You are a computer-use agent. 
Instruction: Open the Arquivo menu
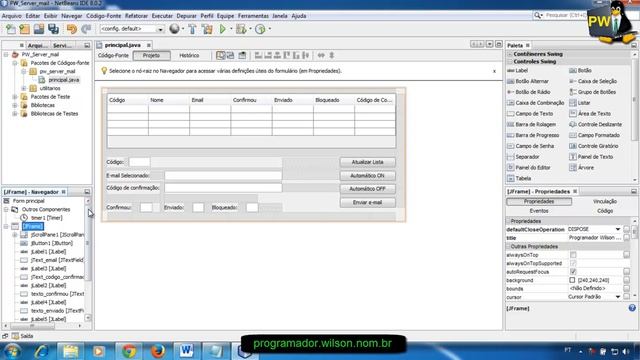(11, 16)
